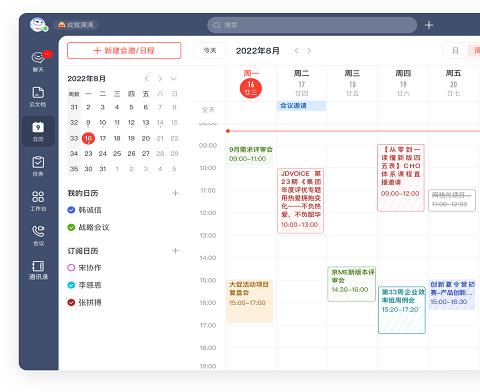Select the 周三 18 column header
Screen dimensions: 480x392
click(352, 83)
